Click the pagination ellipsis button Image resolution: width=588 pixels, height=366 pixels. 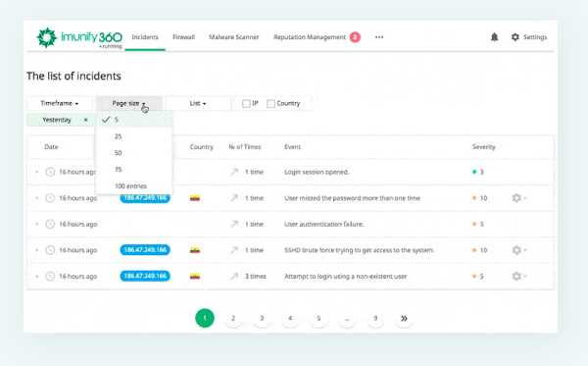(347, 318)
